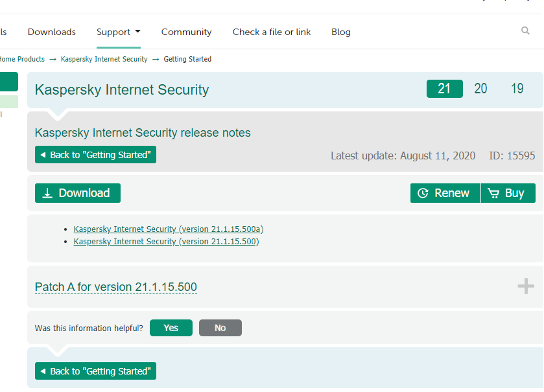Open version 21.1.15.500a release link

pos(169,229)
